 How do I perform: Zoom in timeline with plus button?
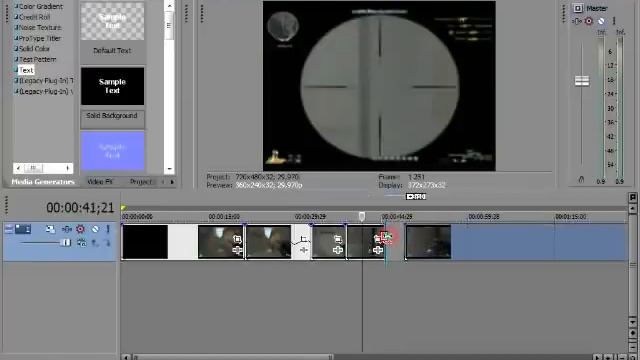click(x=609, y=357)
